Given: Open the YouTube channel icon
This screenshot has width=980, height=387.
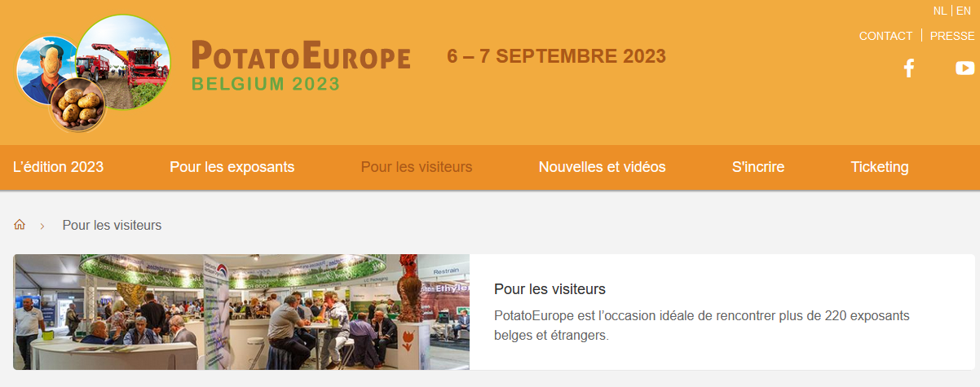Looking at the screenshot, I should pos(965,68).
